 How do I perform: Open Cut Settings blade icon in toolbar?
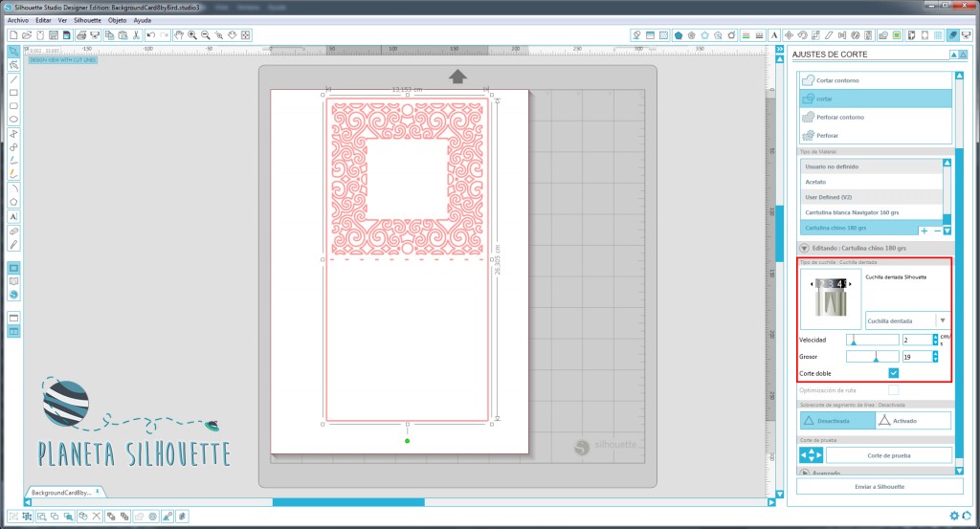952,35
